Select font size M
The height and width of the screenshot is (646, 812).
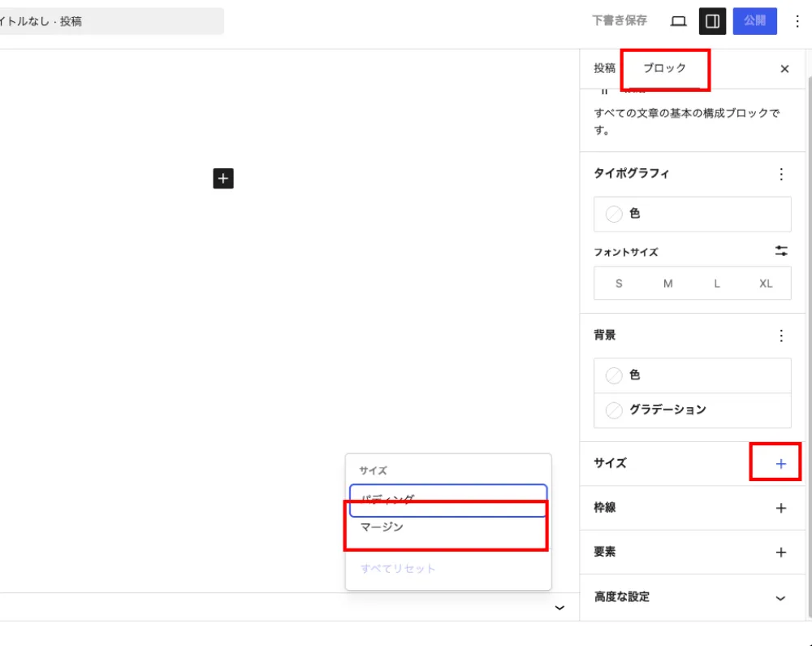pyautogui.click(x=668, y=284)
